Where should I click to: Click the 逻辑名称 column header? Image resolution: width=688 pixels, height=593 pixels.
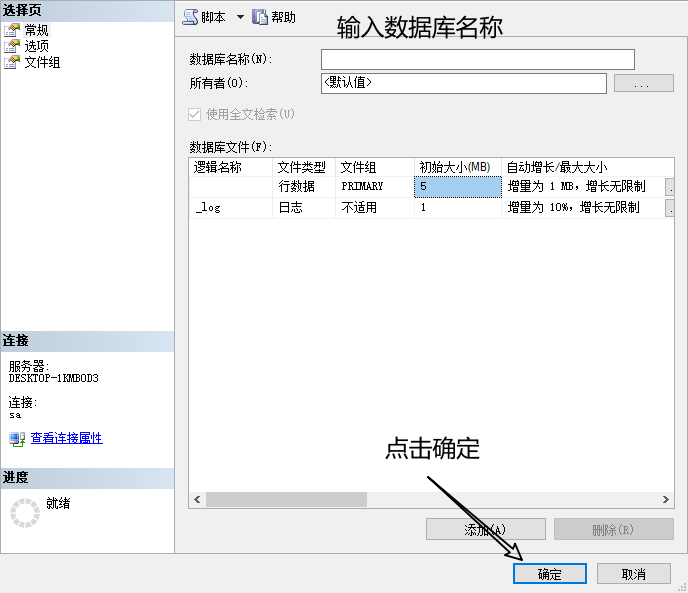[230, 167]
